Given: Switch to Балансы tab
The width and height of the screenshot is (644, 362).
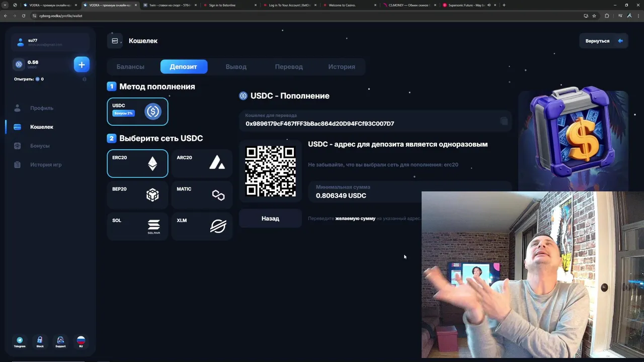Looking at the screenshot, I should [x=130, y=66].
